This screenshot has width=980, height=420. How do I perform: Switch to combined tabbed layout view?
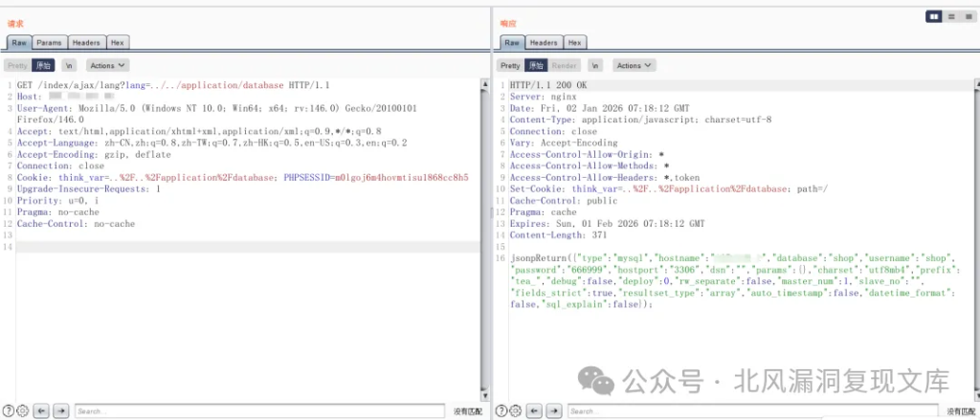[967, 16]
